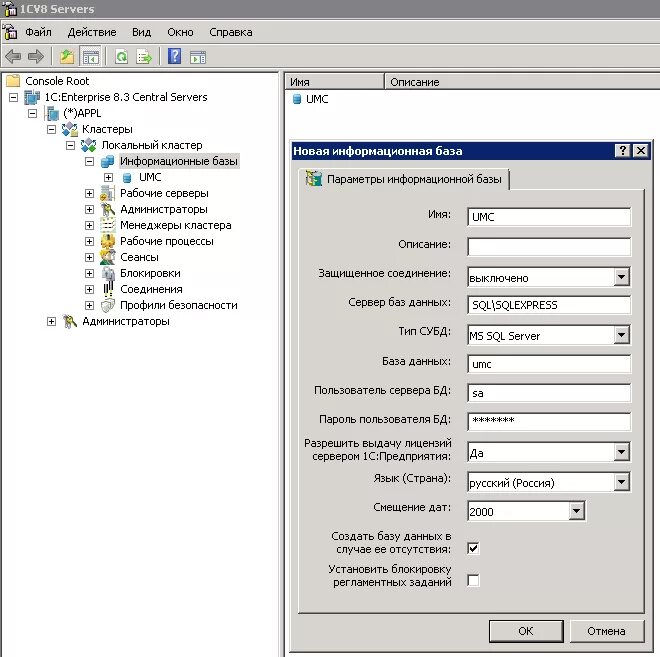Screen dimensions: 660x657
Task: Toggle the Show/Hide Console Tree icon
Action: point(90,57)
